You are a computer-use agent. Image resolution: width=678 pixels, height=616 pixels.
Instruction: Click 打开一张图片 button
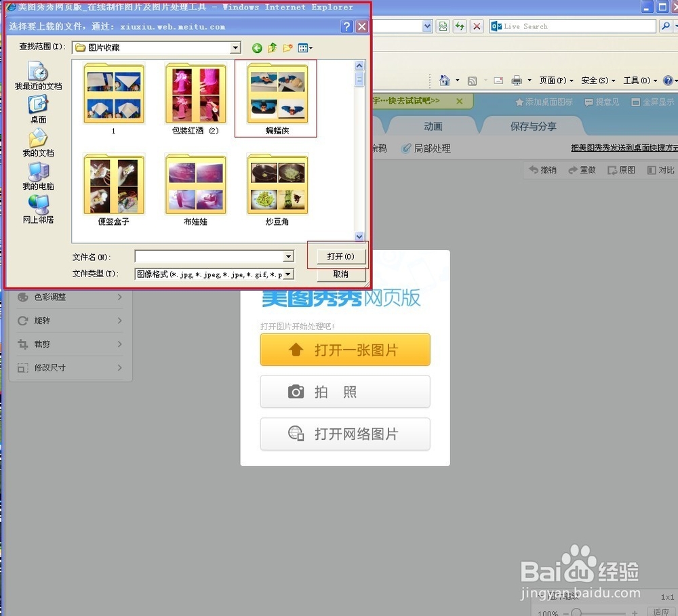(345, 349)
